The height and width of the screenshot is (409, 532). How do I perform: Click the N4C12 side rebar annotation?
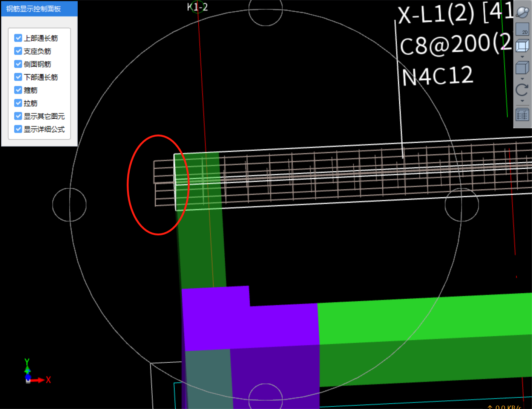tap(437, 76)
